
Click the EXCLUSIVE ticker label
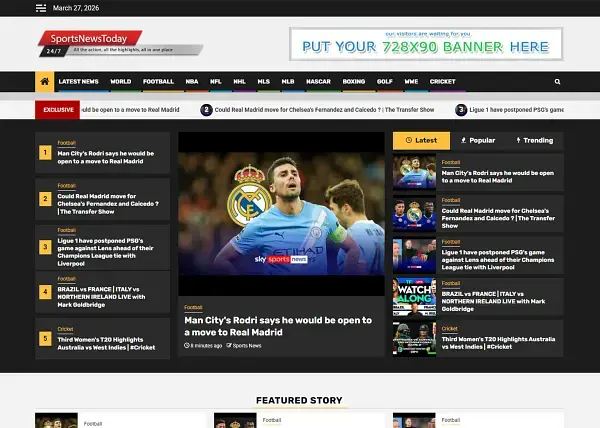pyautogui.click(x=57, y=110)
